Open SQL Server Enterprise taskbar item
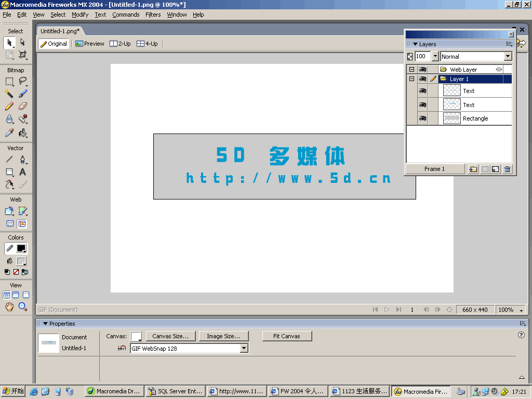The height and width of the screenshot is (399, 532). point(176,392)
